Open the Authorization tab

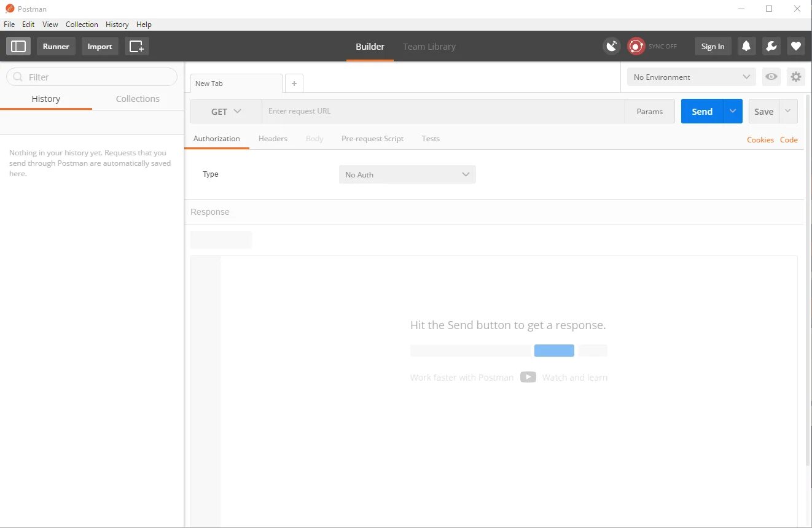[217, 139]
